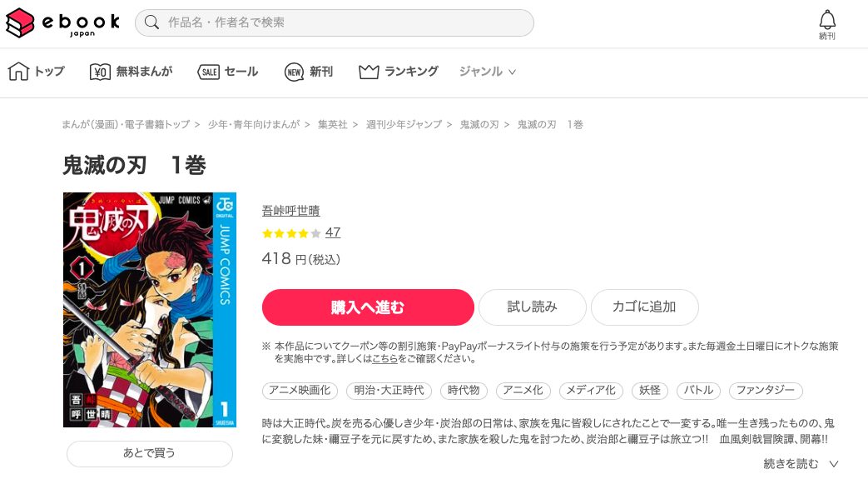This screenshot has width=868, height=494.
Task: Click the search magnifier icon
Action: pyautogui.click(x=151, y=22)
